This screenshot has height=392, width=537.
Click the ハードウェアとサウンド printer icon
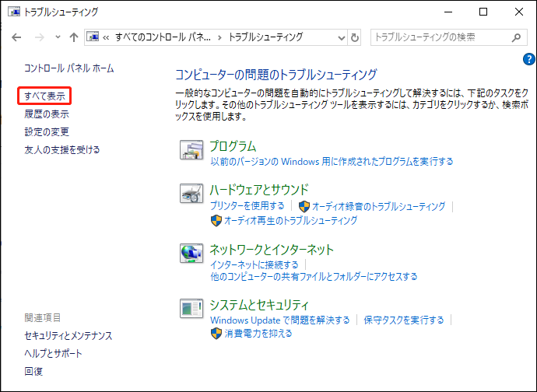(x=191, y=194)
